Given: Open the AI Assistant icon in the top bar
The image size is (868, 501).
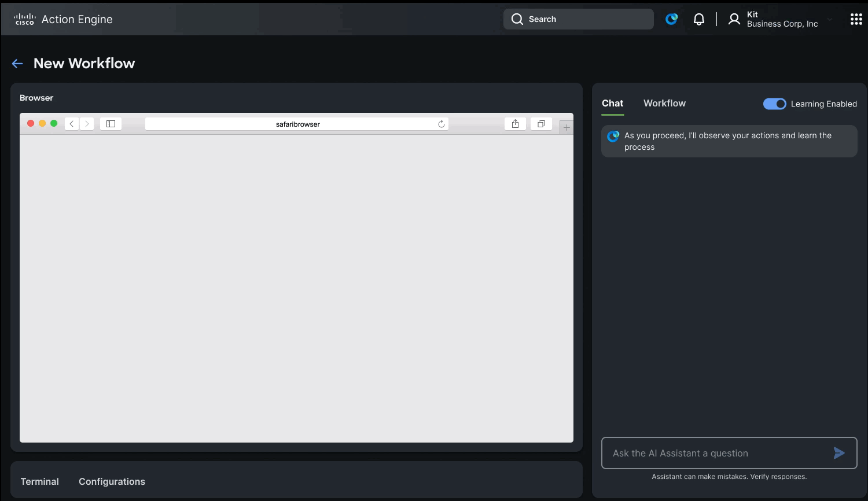Looking at the screenshot, I should 671,19.
